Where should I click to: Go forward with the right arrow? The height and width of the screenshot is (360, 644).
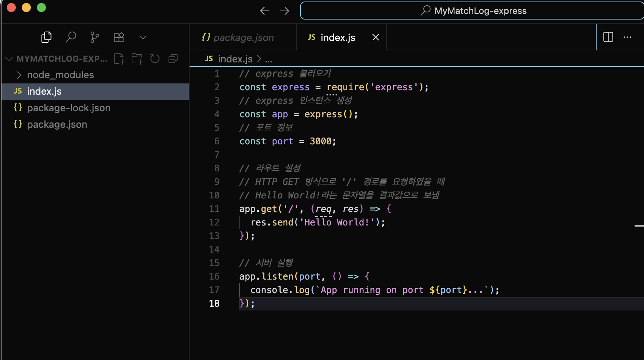click(285, 11)
